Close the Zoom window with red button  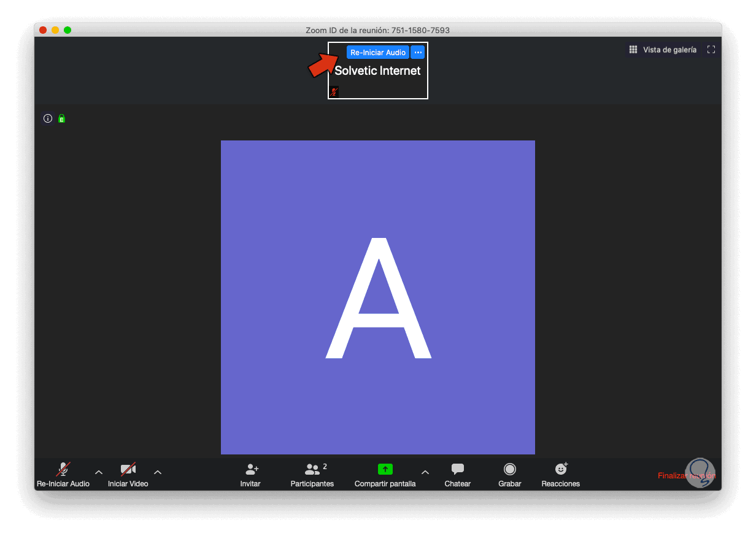coord(43,30)
